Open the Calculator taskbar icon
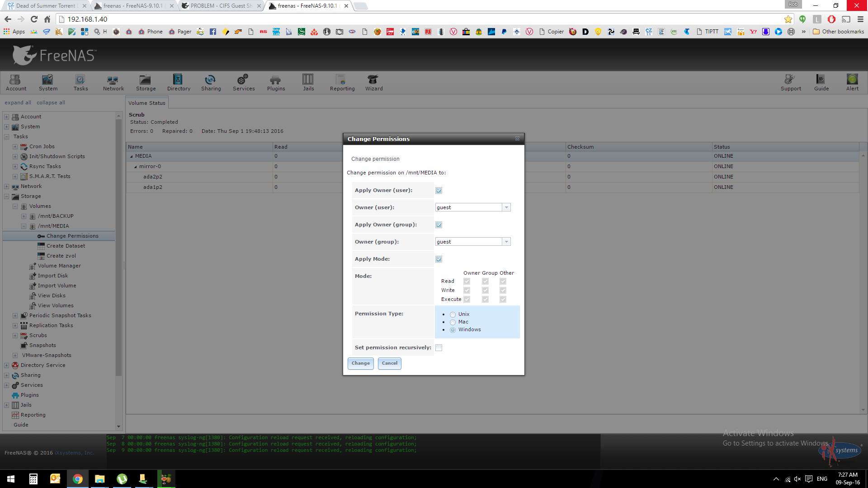Screen dimensions: 868x488 click(33, 479)
